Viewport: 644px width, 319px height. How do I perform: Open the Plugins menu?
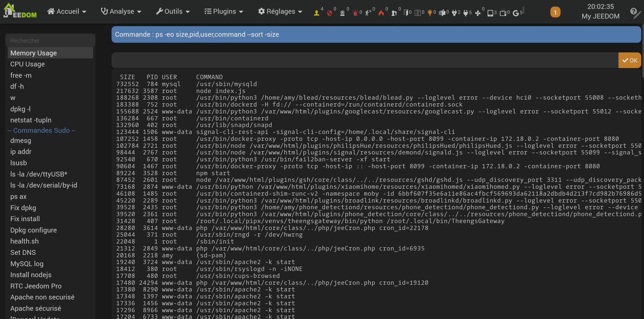pyautogui.click(x=224, y=11)
